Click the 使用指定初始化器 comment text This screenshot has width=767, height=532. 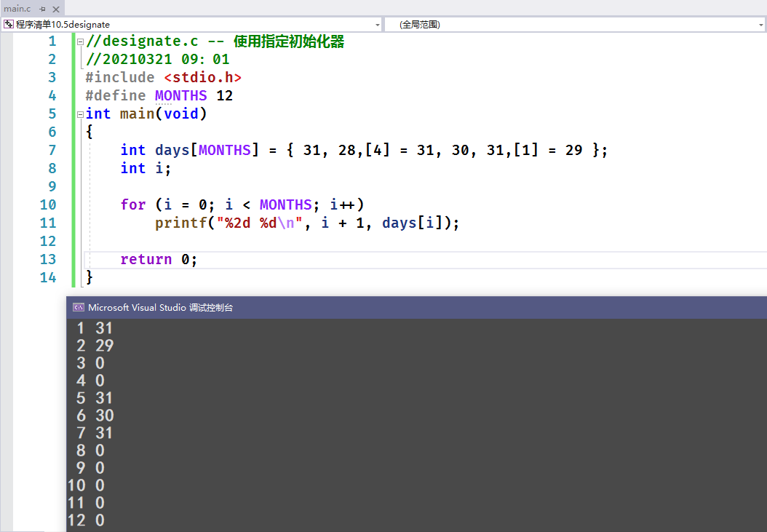coord(289,41)
